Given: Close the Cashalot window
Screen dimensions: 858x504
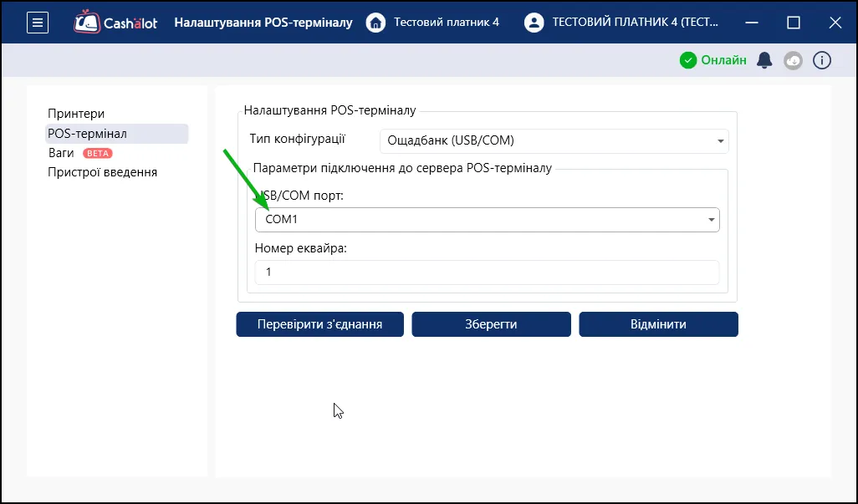Looking at the screenshot, I should click(835, 23).
